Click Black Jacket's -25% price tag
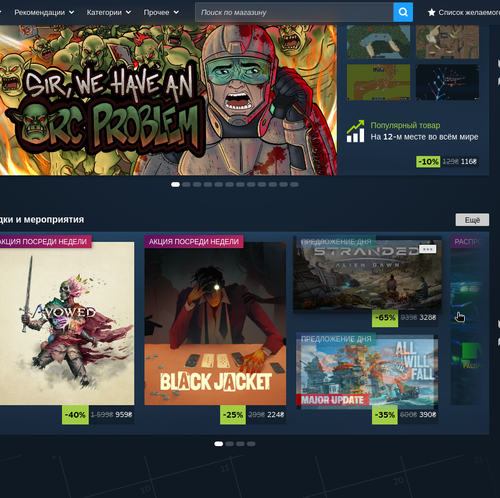This screenshot has height=498, width=500. [253, 415]
